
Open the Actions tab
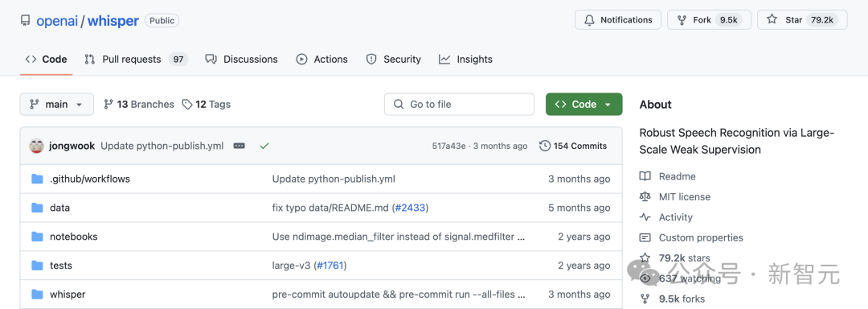[x=322, y=60]
